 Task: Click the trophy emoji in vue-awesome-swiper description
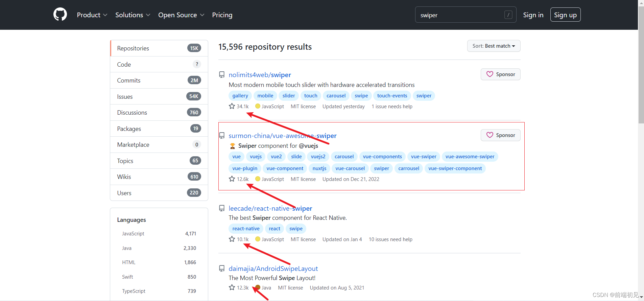tap(233, 146)
